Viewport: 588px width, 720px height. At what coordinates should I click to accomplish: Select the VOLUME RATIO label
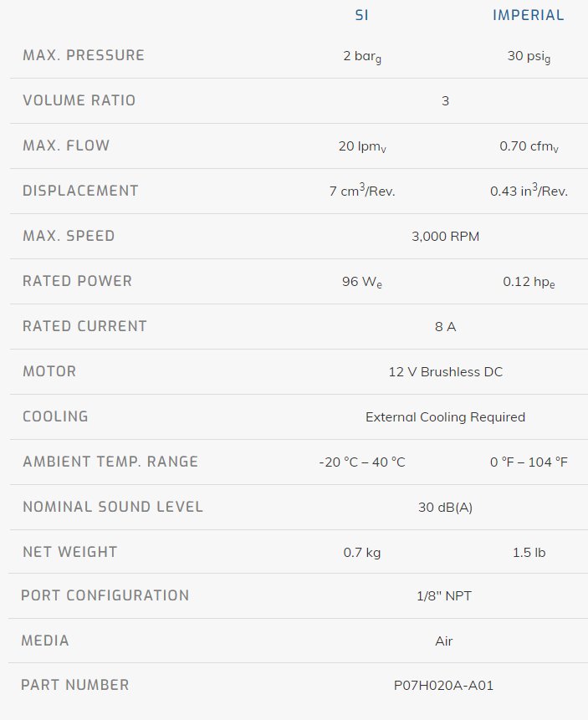click(x=79, y=100)
